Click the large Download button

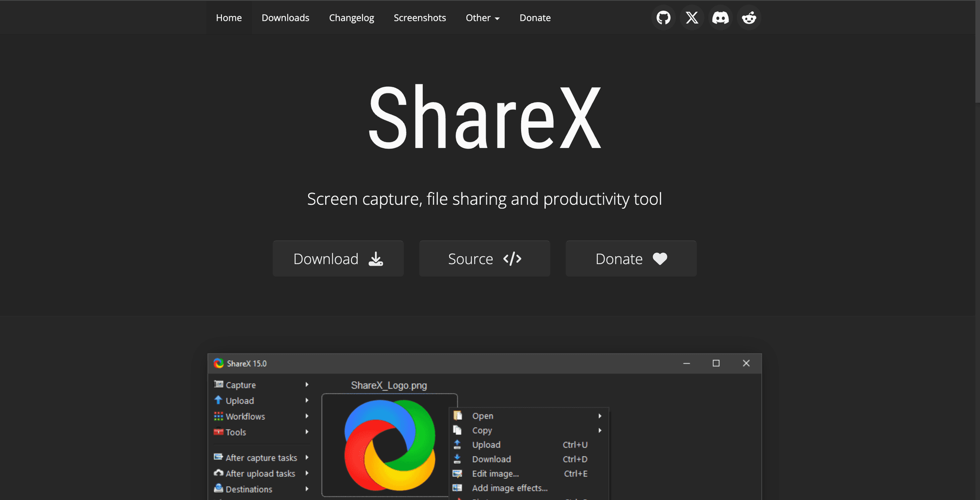[338, 259]
